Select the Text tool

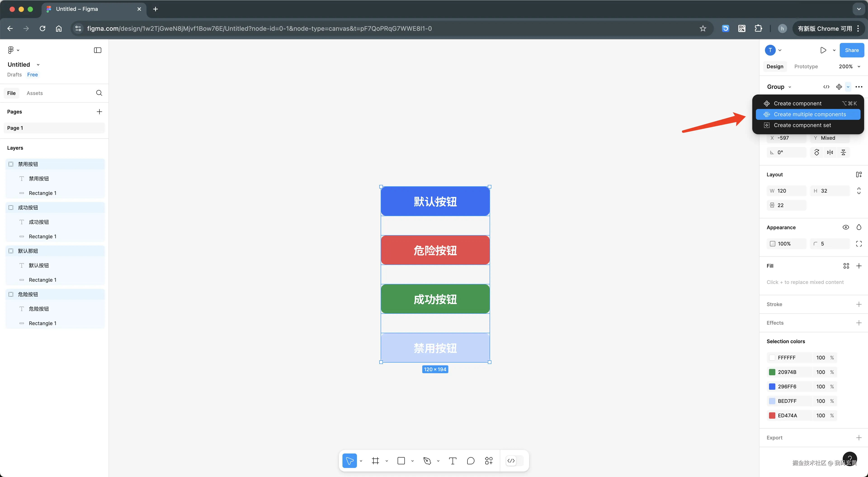[x=453, y=460]
